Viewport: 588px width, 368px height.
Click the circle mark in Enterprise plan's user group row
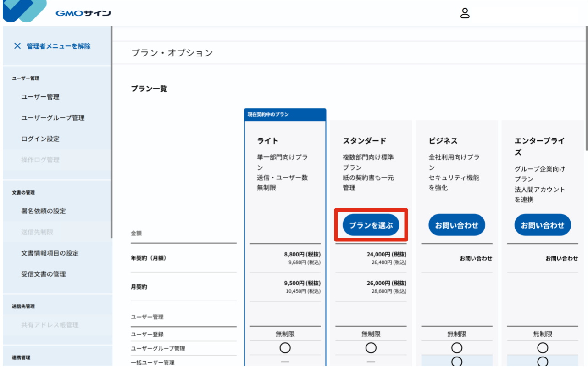[542, 348]
